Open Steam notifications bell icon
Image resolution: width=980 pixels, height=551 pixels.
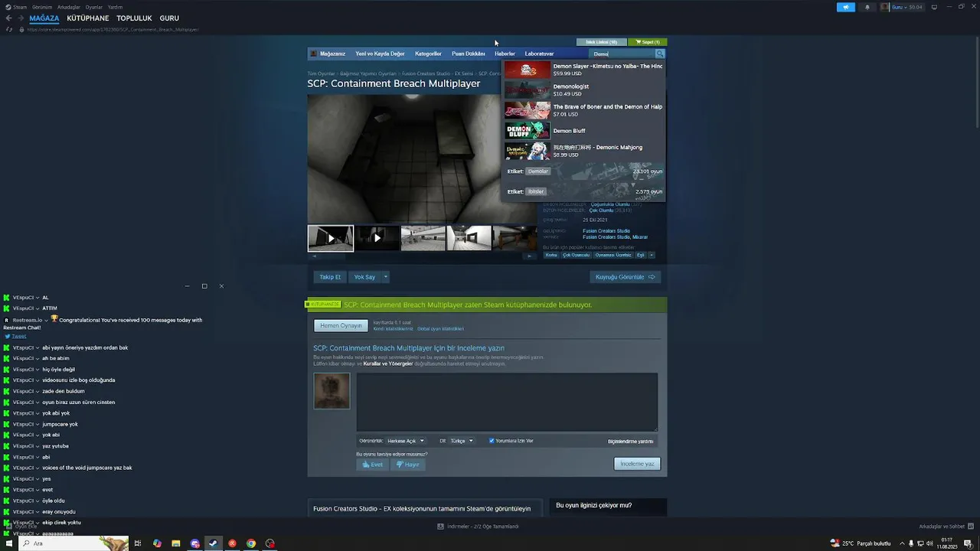click(x=867, y=7)
